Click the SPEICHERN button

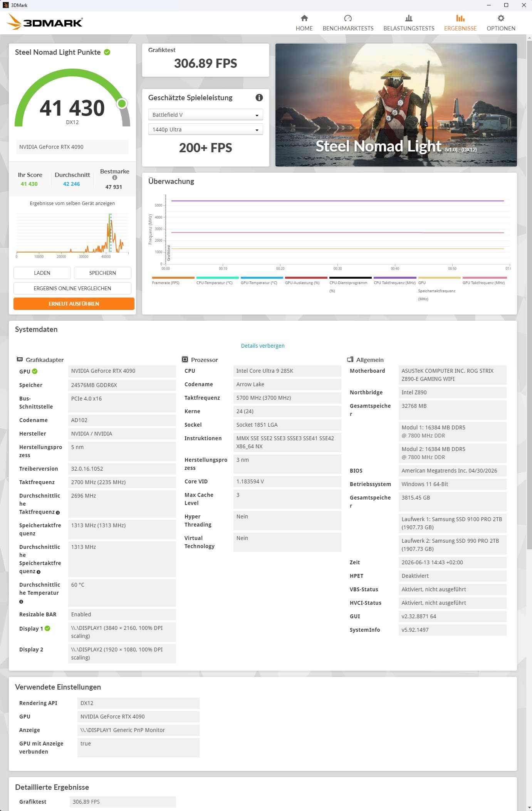tap(102, 273)
